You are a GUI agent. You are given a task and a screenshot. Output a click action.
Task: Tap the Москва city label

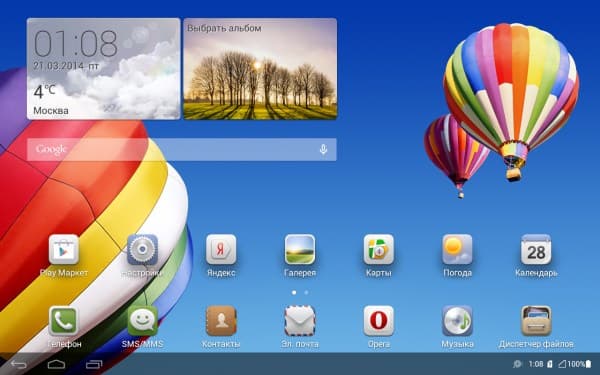point(51,111)
